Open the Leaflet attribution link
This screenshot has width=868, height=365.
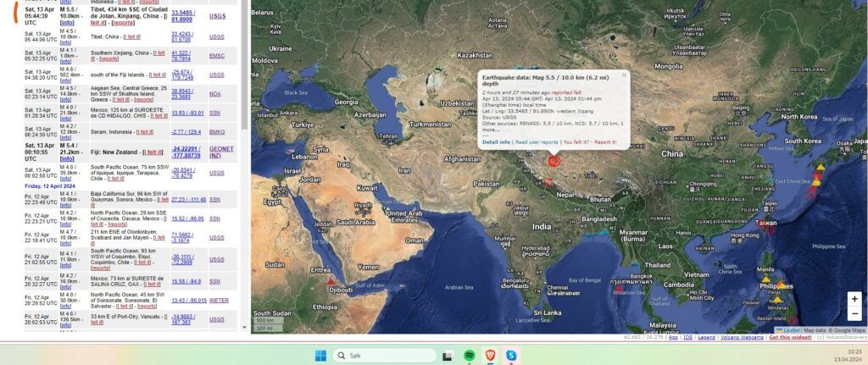coord(792,330)
